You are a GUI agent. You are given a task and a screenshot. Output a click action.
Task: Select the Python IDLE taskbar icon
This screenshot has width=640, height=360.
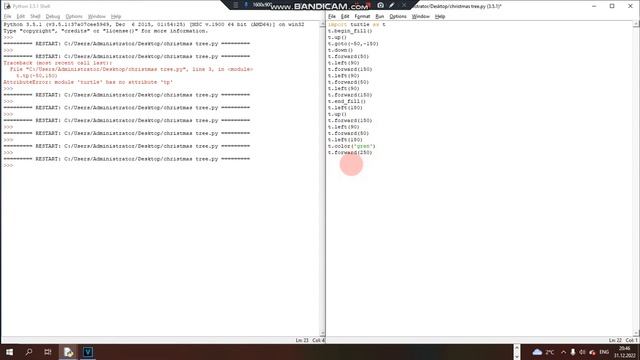pyautogui.click(x=68, y=352)
